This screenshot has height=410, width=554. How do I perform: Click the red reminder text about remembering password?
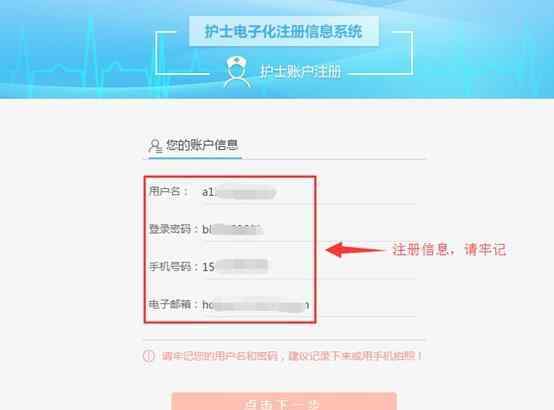[291, 356]
